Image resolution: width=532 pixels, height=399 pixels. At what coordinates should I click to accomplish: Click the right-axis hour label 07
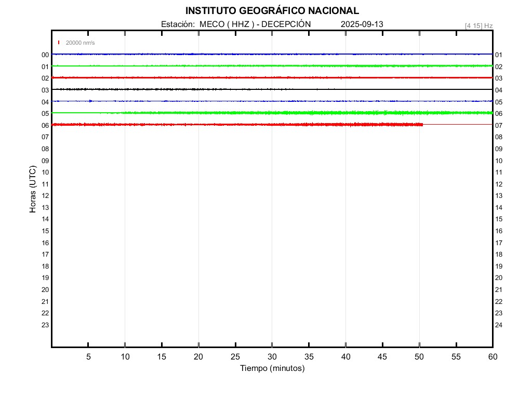pyautogui.click(x=499, y=126)
